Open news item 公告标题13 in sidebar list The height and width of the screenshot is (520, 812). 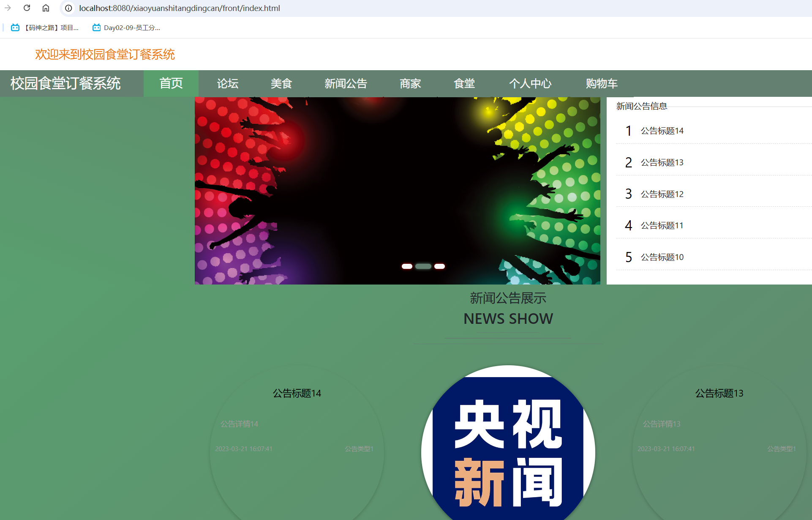click(x=662, y=162)
